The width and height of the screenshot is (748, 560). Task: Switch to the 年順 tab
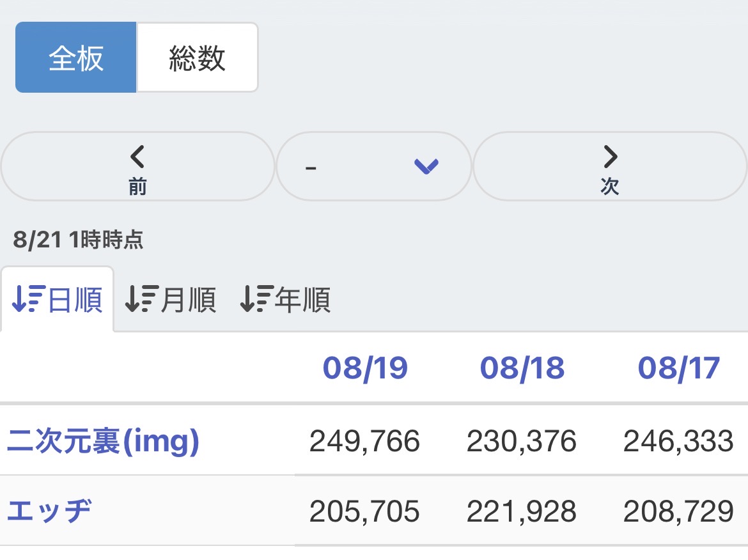tap(285, 300)
